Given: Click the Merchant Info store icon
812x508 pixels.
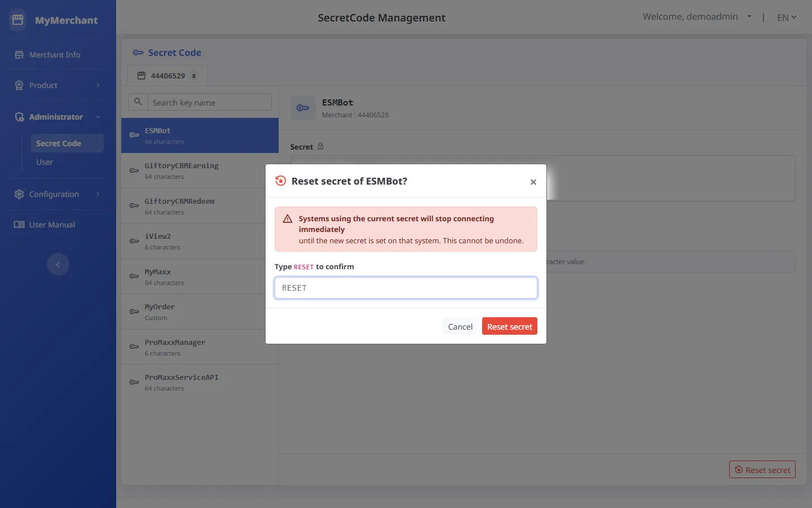Looking at the screenshot, I should click(19, 55).
